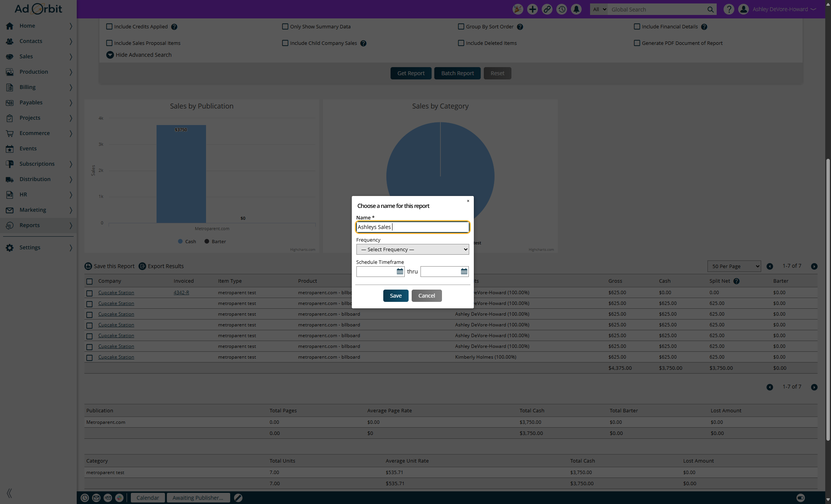831x504 pixels.
Task: Toggle the Barter legend swatch
Action: tap(207, 241)
